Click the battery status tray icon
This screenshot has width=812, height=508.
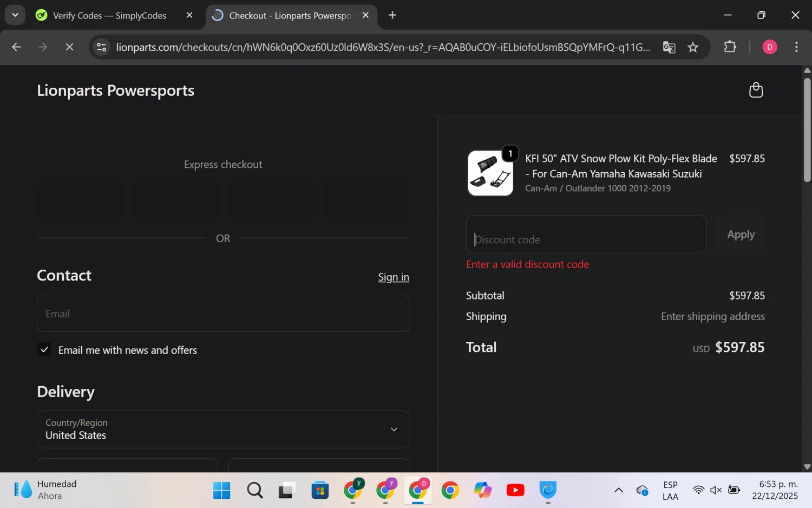pyautogui.click(x=734, y=490)
